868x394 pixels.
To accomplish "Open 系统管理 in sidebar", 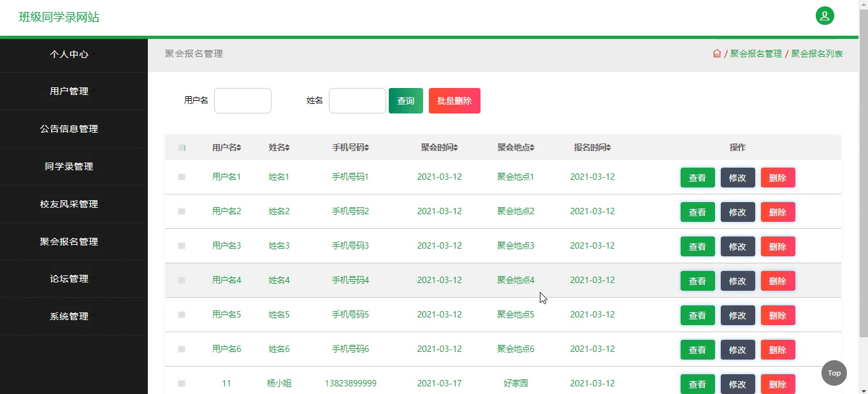I will 69,316.
